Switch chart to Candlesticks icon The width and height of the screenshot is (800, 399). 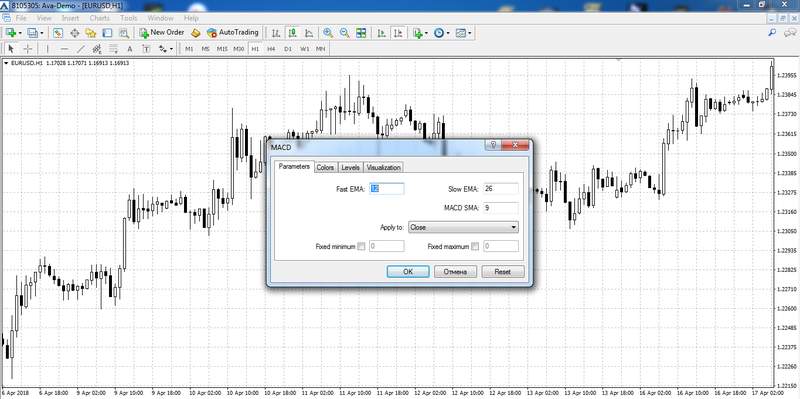click(292, 33)
